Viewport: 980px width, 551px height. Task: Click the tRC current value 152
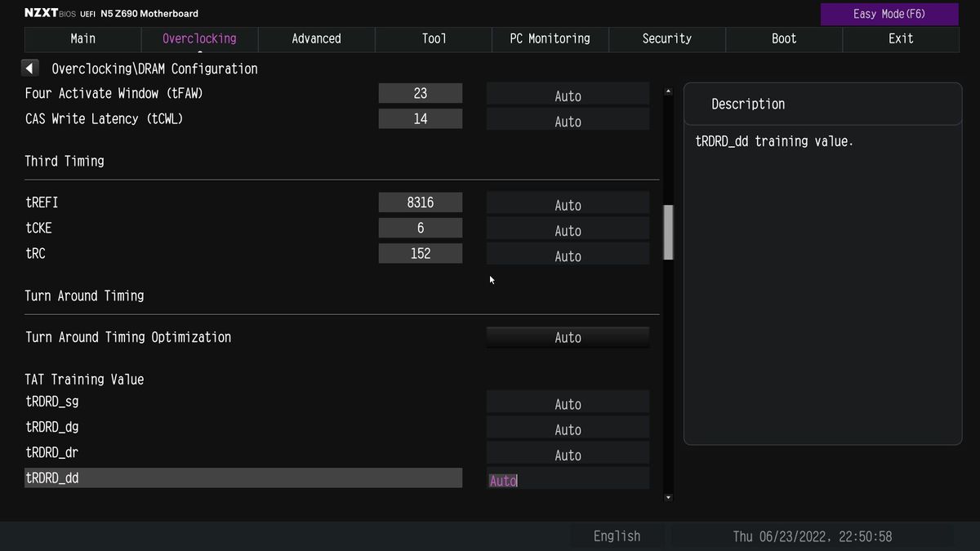[x=421, y=253]
